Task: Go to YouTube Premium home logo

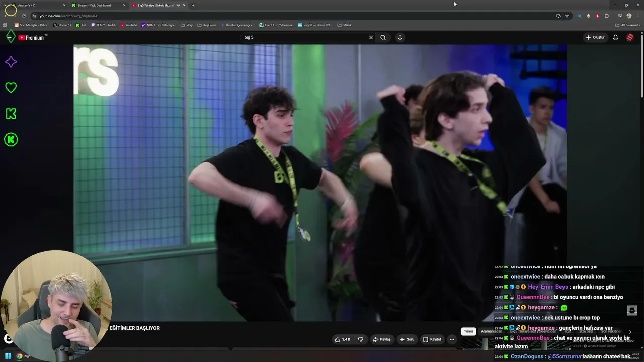Action: point(31,38)
